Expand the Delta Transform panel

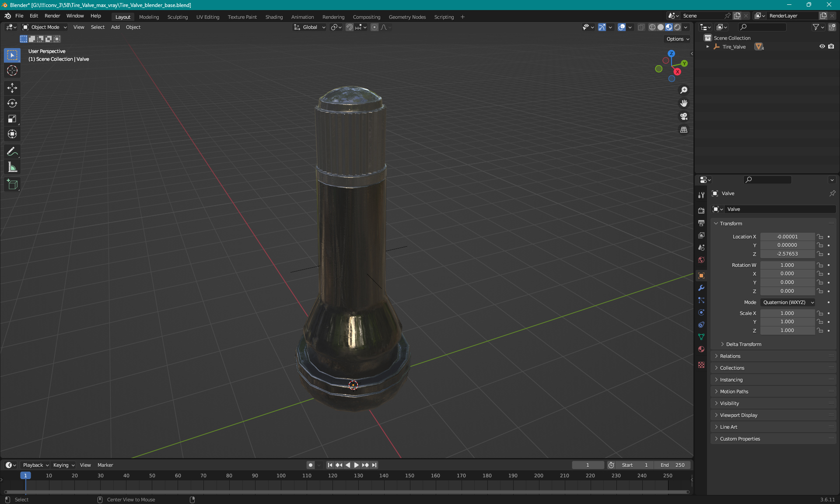(x=744, y=344)
